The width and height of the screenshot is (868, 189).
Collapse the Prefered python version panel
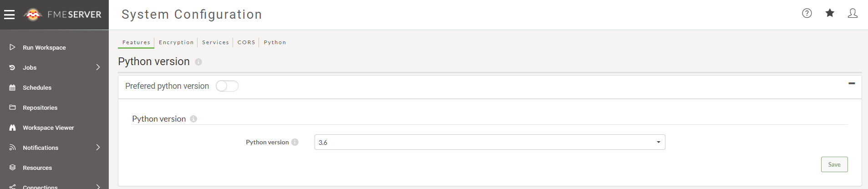pos(852,83)
